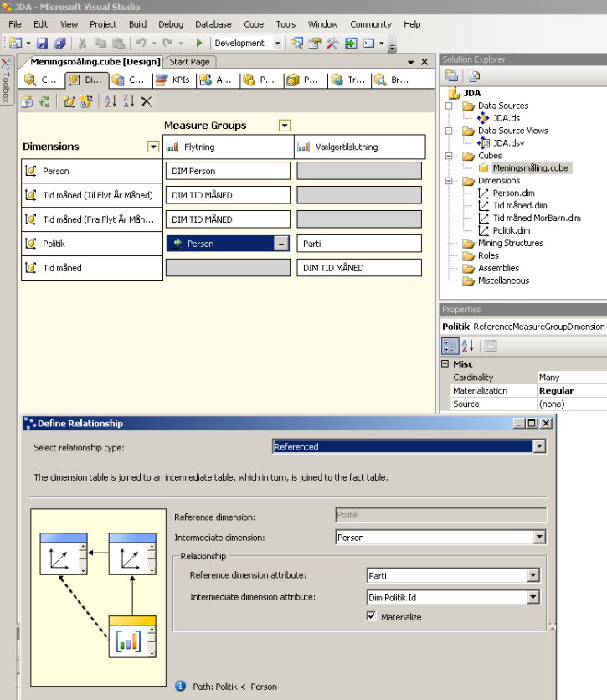The image size is (607, 700).
Task: Click the New Project toolbar icon
Action: pos(16,43)
